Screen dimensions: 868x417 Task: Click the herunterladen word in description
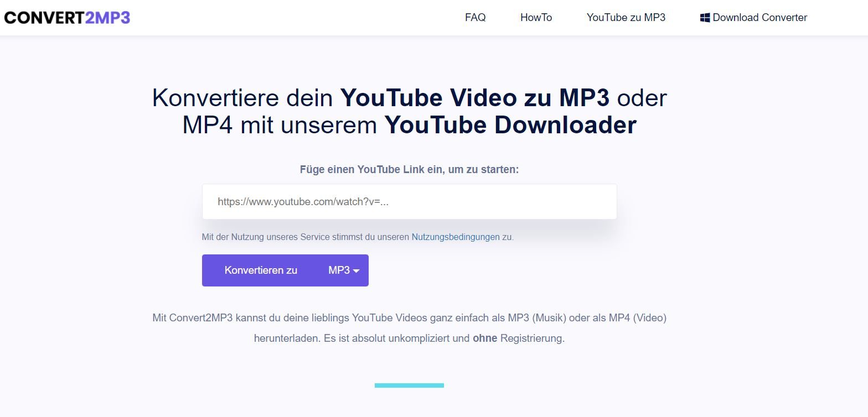[x=286, y=338]
